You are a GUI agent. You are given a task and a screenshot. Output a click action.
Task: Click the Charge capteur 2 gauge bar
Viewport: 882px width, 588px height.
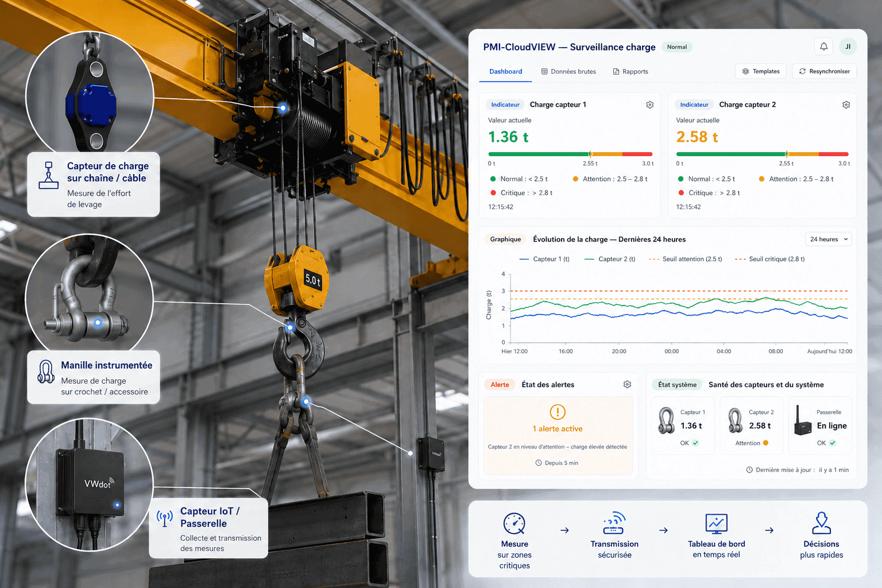pos(763,154)
